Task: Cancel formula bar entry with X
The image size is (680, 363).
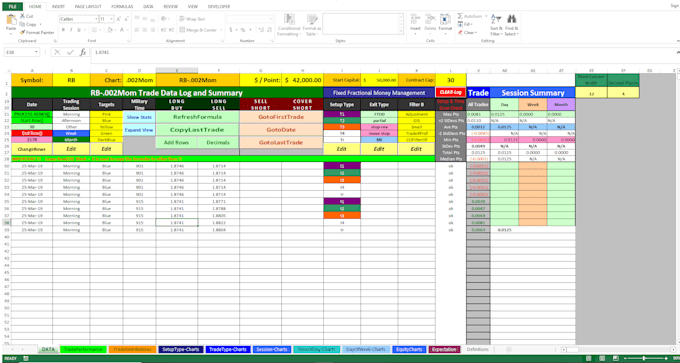Action: point(58,52)
